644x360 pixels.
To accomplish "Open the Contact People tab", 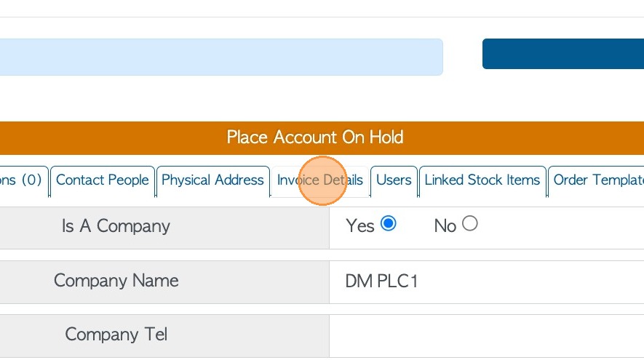I will 102,180.
